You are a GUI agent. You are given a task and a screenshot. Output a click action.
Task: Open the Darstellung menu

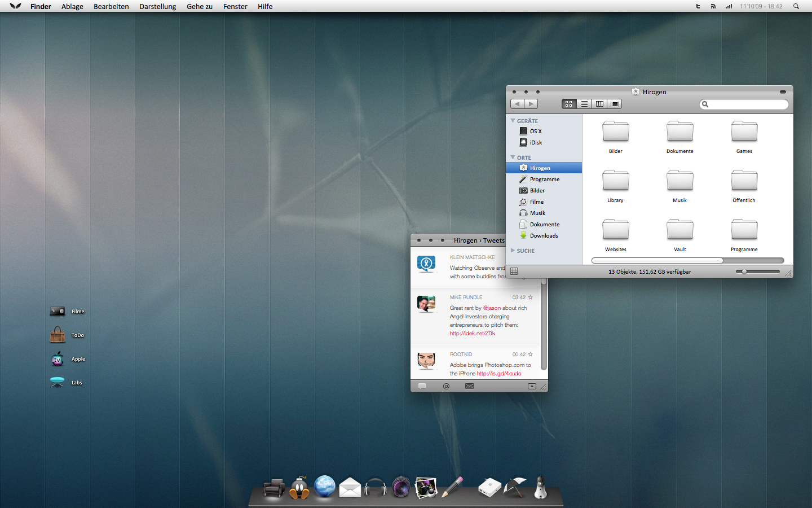coord(158,6)
